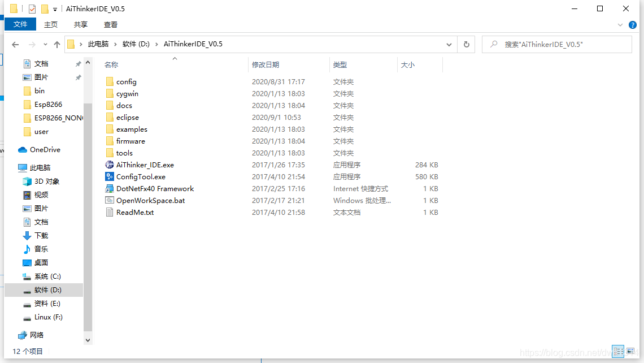
Task: Open the 查看 view ribbon tab
Action: pos(111,25)
